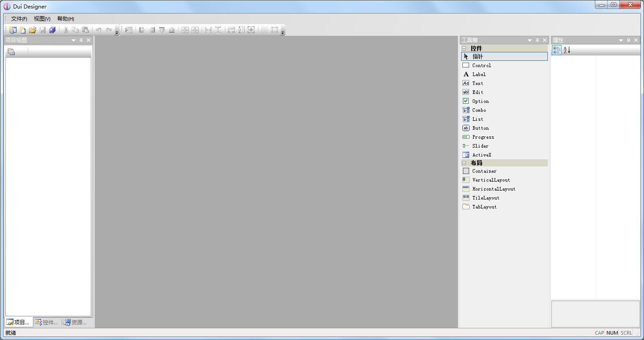Viewport: 644px width, 340px height.
Task: Close the 属性 properties panel
Action: 636,40
